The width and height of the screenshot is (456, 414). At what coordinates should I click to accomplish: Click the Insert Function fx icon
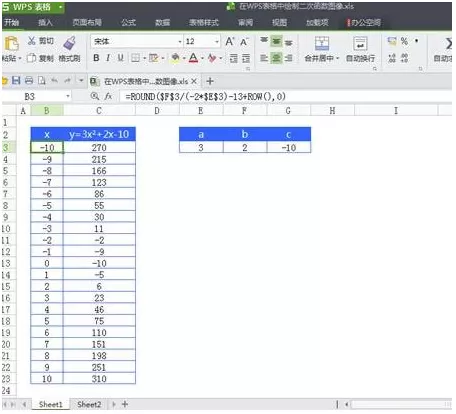(x=108, y=96)
